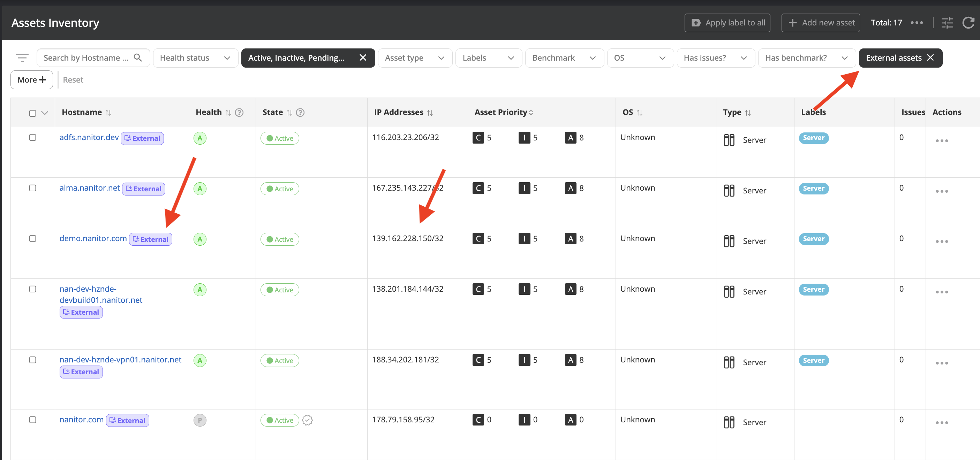
Task: Toggle the select-all header checkbox
Action: point(33,113)
